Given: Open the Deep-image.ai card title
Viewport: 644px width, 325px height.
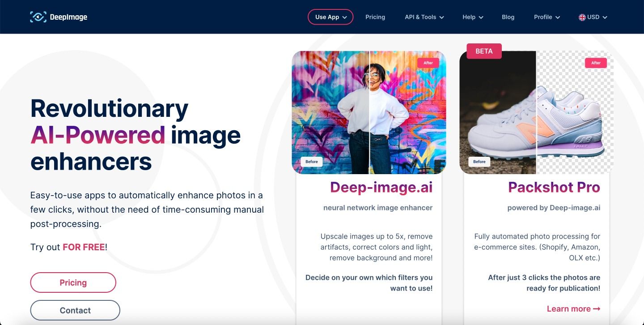Looking at the screenshot, I should pos(381,187).
